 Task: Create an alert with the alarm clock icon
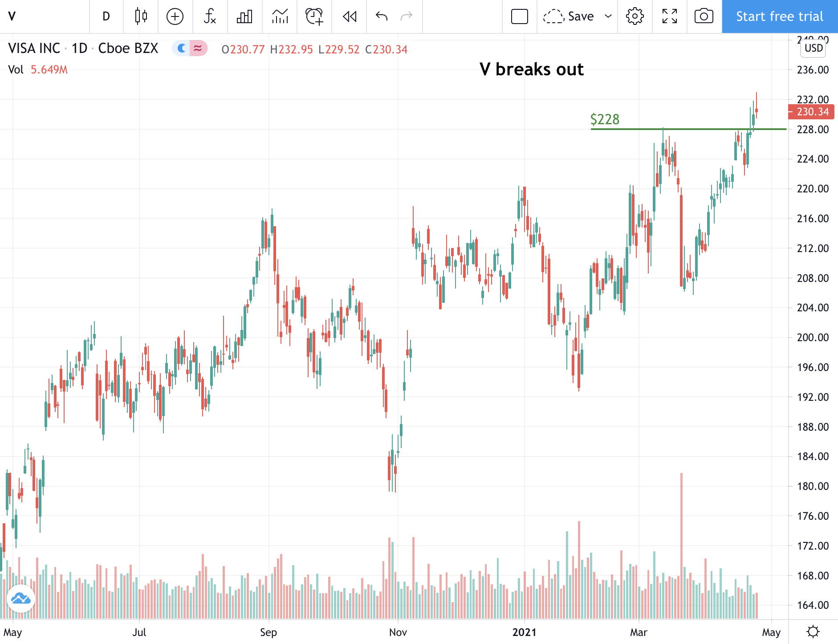click(314, 16)
